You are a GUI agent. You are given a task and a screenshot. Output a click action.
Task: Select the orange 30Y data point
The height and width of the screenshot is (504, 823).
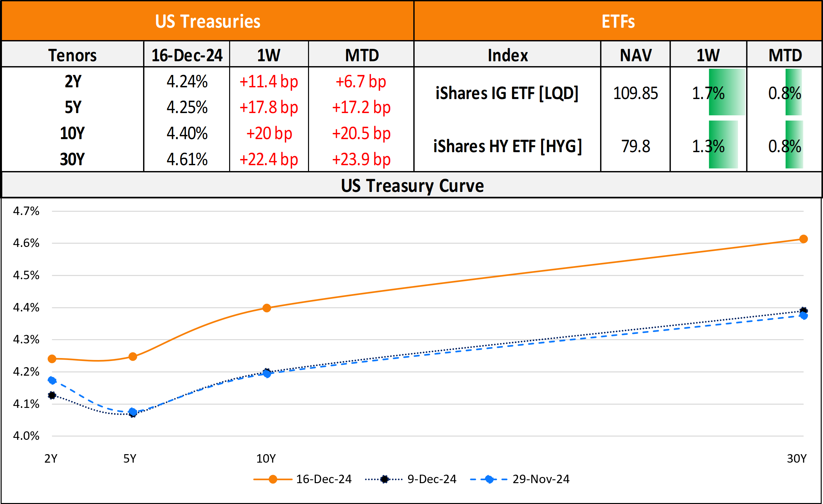tap(803, 239)
